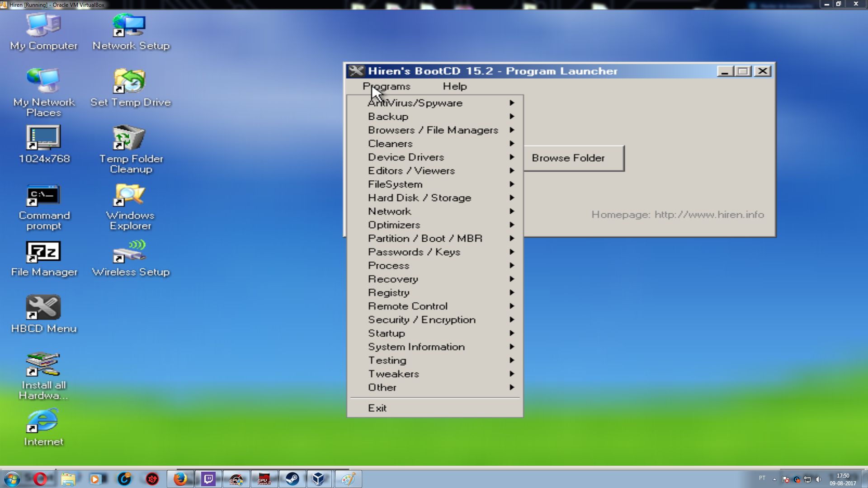Choose Passwords / Keys menu entry

point(435,252)
